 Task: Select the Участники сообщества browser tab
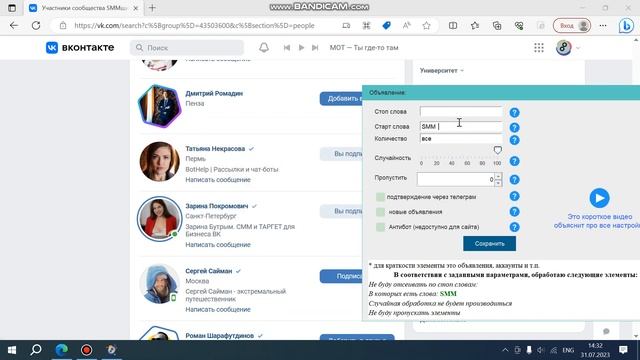(x=83, y=8)
